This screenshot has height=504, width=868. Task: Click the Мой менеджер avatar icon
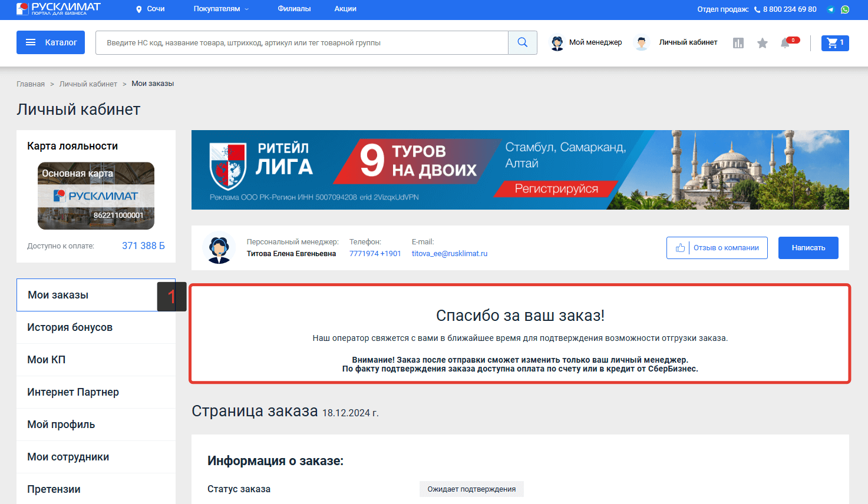point(557,42)
